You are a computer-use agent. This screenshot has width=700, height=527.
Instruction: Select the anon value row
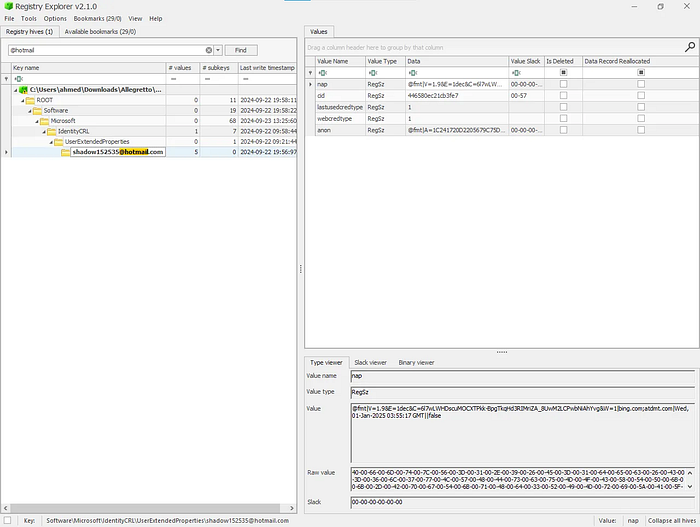[502, 130]
